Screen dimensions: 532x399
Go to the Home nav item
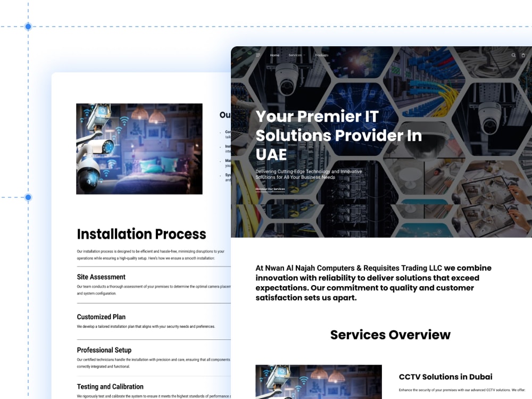point(275,55)
